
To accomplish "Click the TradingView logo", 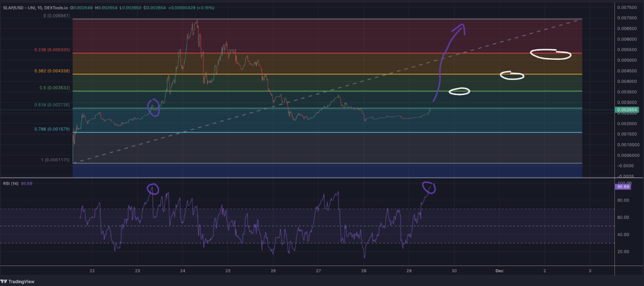I will pyautogui.click(x=18, y=282).
